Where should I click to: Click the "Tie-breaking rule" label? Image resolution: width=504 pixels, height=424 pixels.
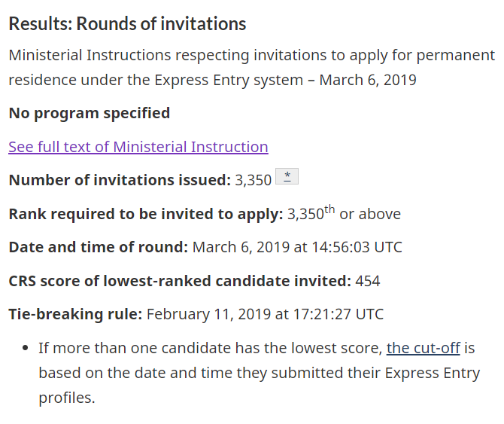click(x=74, y=314)
